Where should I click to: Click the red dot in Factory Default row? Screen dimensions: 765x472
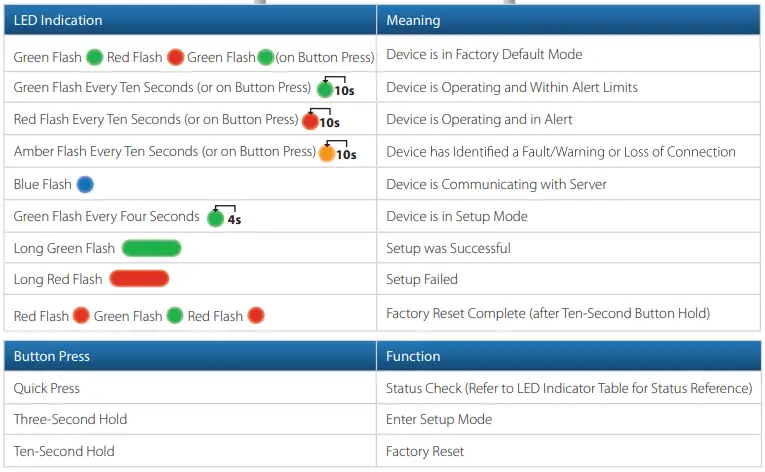[176, 57]
